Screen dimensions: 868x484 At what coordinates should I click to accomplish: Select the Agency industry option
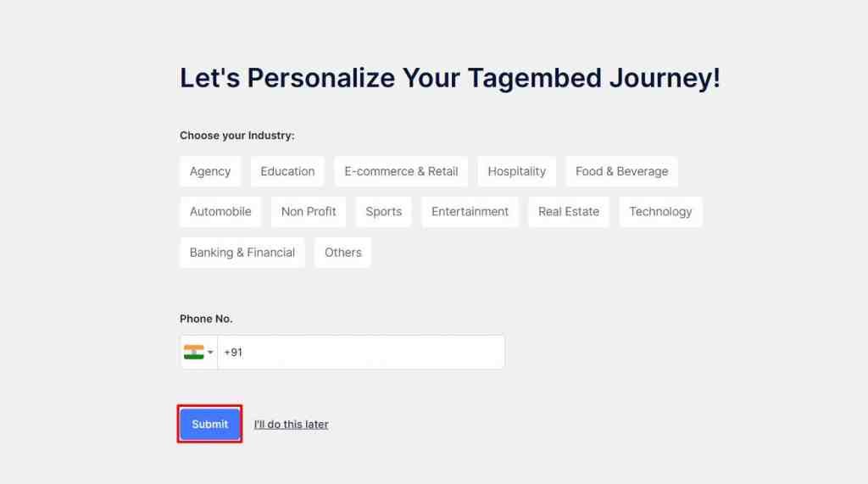pos(210,171)
